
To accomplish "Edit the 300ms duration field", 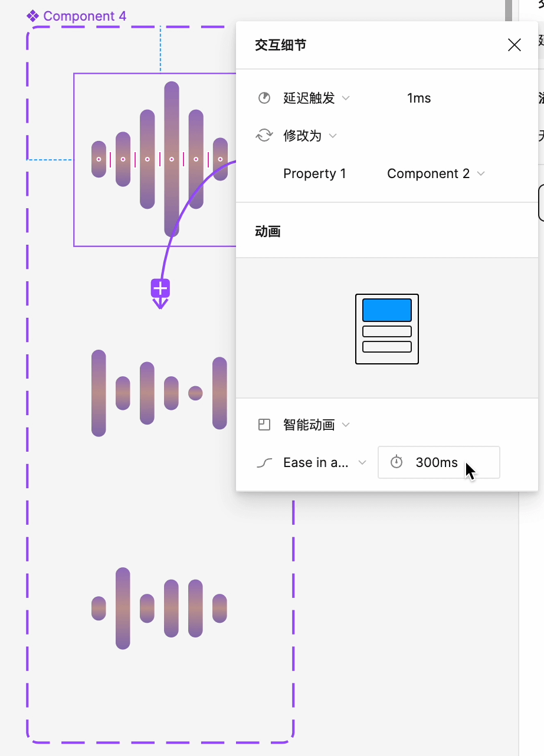I will [437, 462].
